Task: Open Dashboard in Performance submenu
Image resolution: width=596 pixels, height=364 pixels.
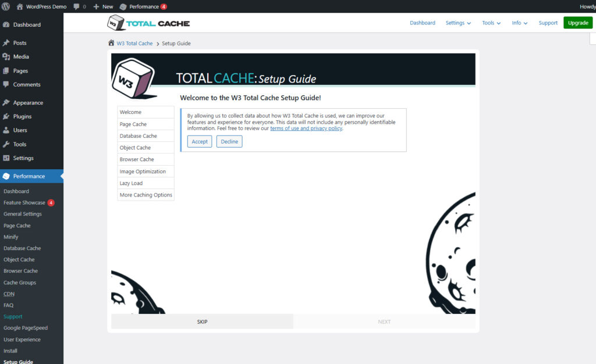Action: pyautogui.click(x=16, y=191)
